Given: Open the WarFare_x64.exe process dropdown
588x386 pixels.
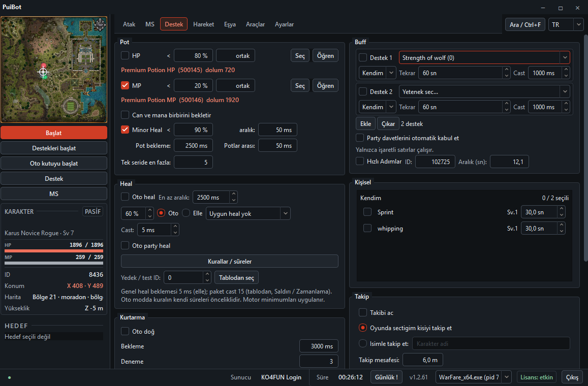Looking at the screenshot, I should pos(473,377).
